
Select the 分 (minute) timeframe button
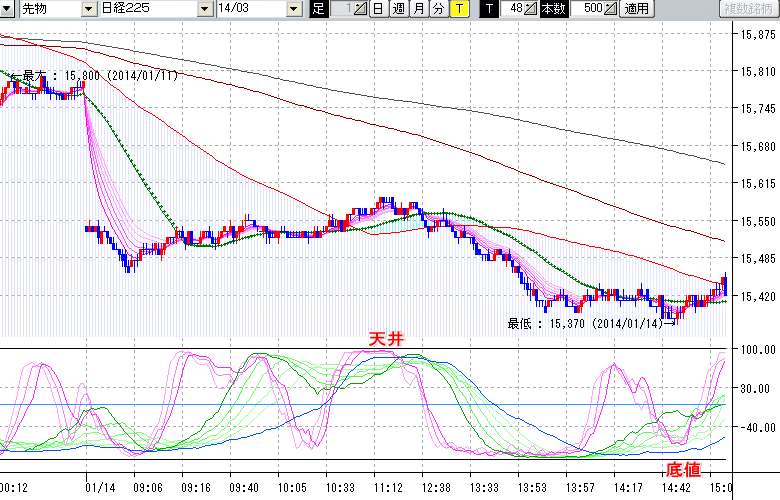(438, 9)
